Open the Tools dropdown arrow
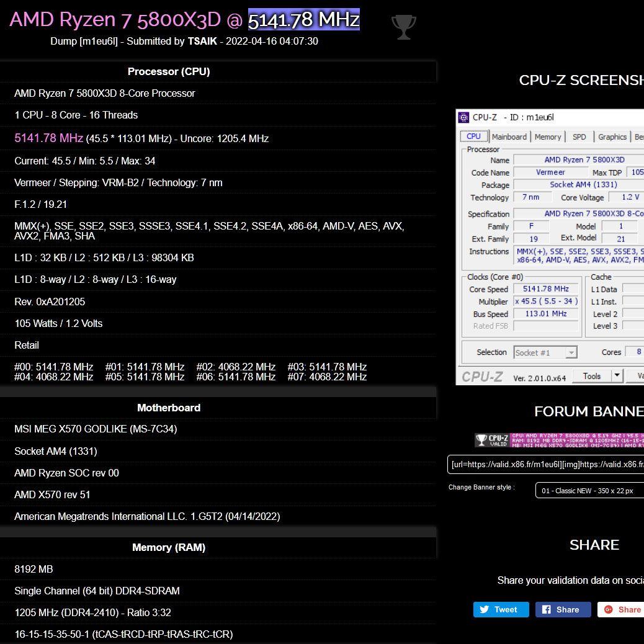Image resolution: width=644 pixels, height=644 pixels. click(x=617, y=376)
